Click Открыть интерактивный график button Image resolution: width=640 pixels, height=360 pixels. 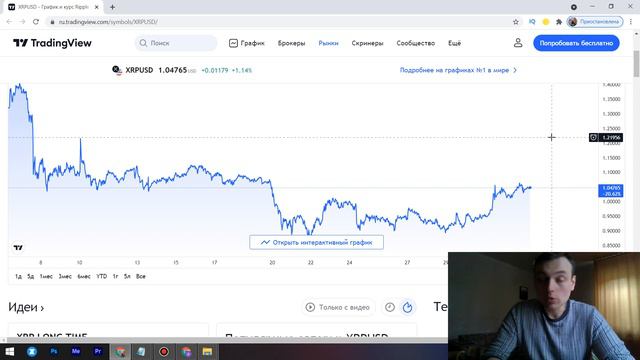(316, 242)
